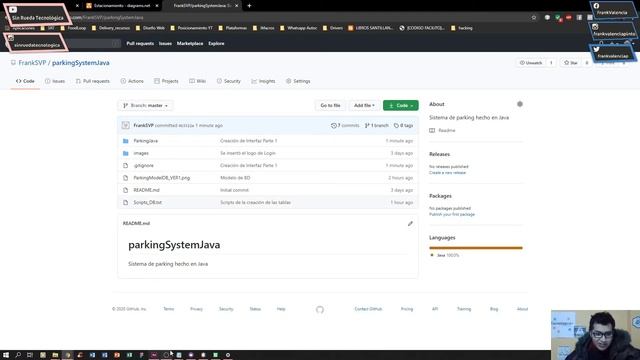Close the FrankSVP/parkingSystemJava browser tab

[x=236, y=6]
